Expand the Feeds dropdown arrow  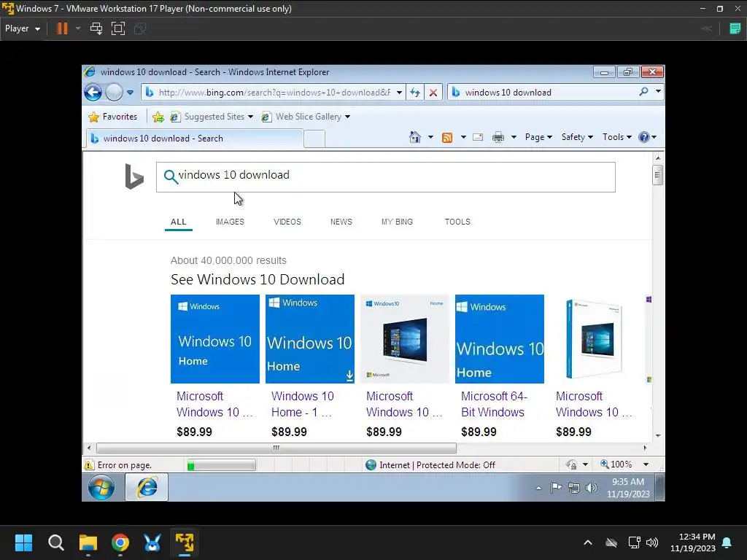(463, 137)
